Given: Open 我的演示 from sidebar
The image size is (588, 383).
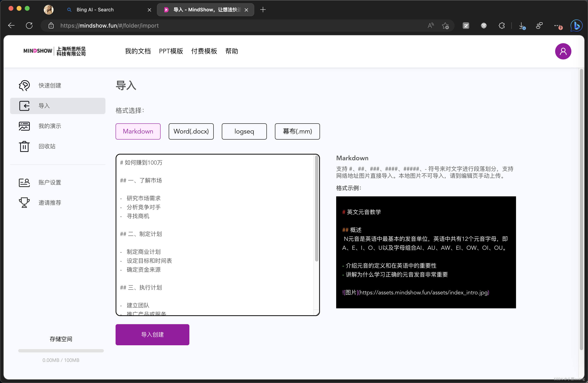Looking at the screenshot, I should coord(49,126).
